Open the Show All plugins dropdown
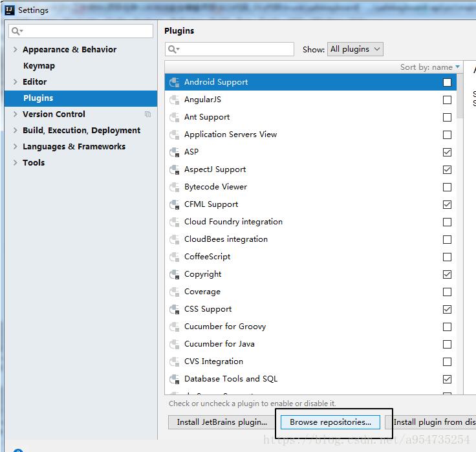This screenshot has width=476, height=452. point(355,49)
